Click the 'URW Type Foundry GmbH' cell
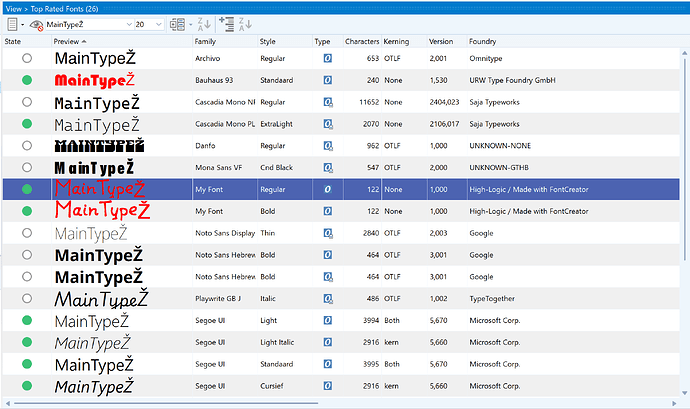Screen dimensions: 690x409 pyautogui.click(x=512, y=80)
